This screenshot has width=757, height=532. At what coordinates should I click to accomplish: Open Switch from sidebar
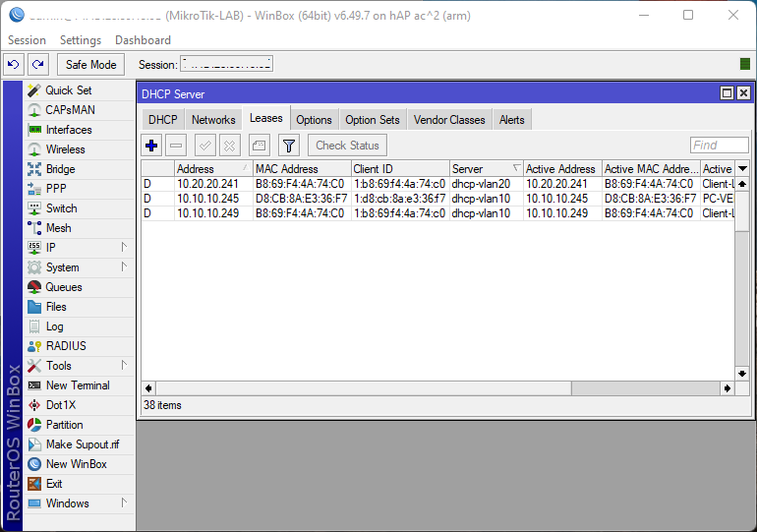(80, 208)
